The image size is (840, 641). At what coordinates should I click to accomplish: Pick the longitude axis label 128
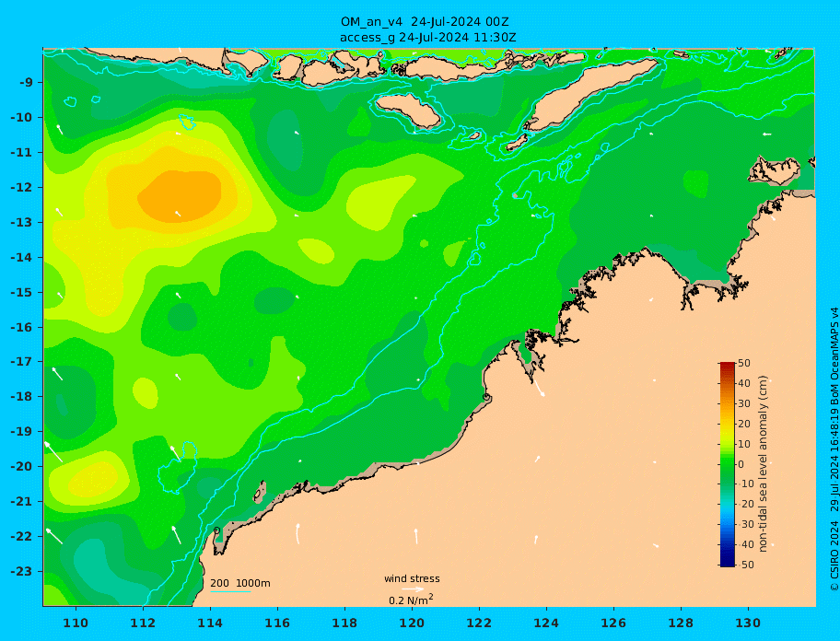(681, 623)
